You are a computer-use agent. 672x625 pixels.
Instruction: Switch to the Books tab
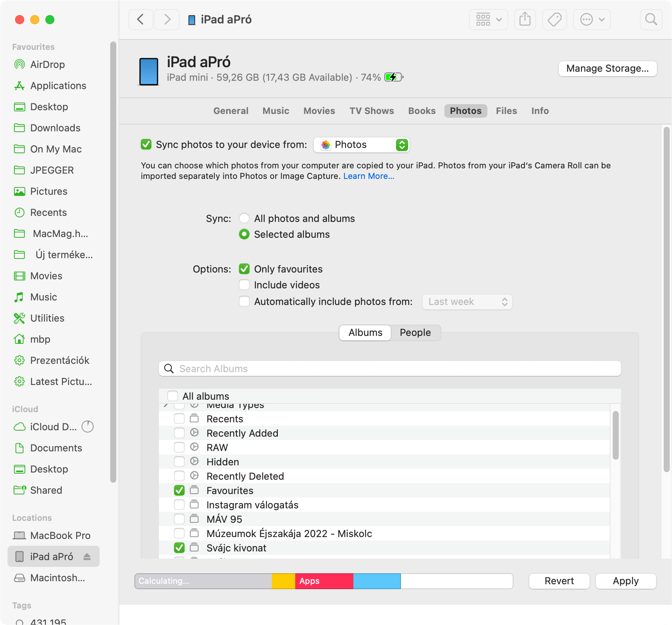click(x=422, y=111)
